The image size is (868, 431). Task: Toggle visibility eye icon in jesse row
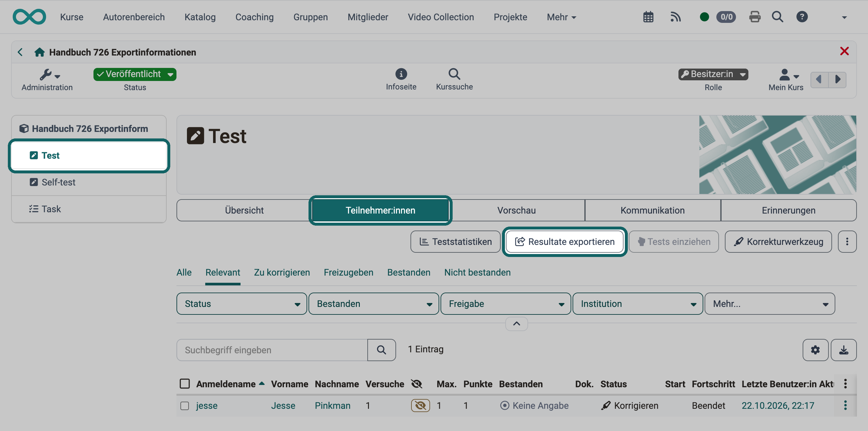[x=420, y=406]
